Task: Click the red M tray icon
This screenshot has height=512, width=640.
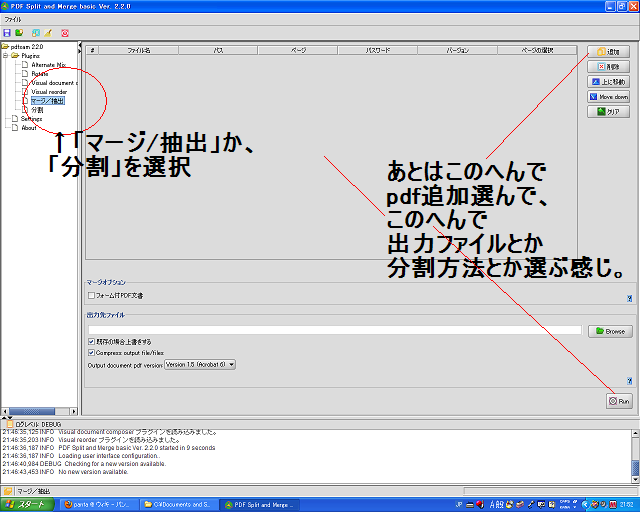Action: coord(613,505)
